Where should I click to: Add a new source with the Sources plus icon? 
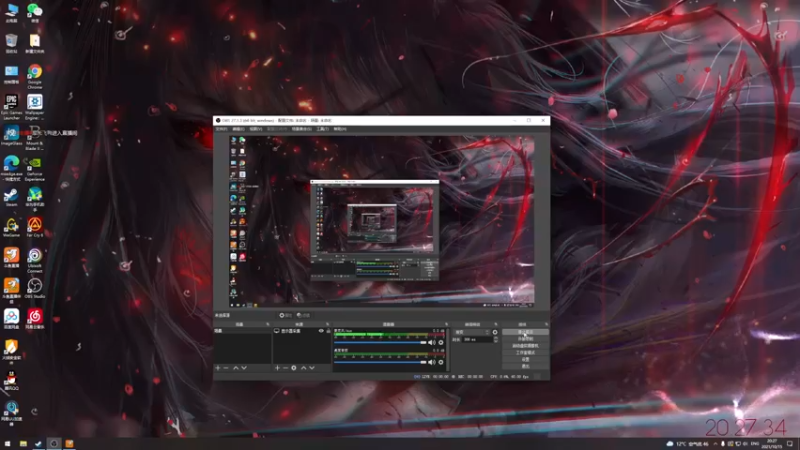(277, 368)
